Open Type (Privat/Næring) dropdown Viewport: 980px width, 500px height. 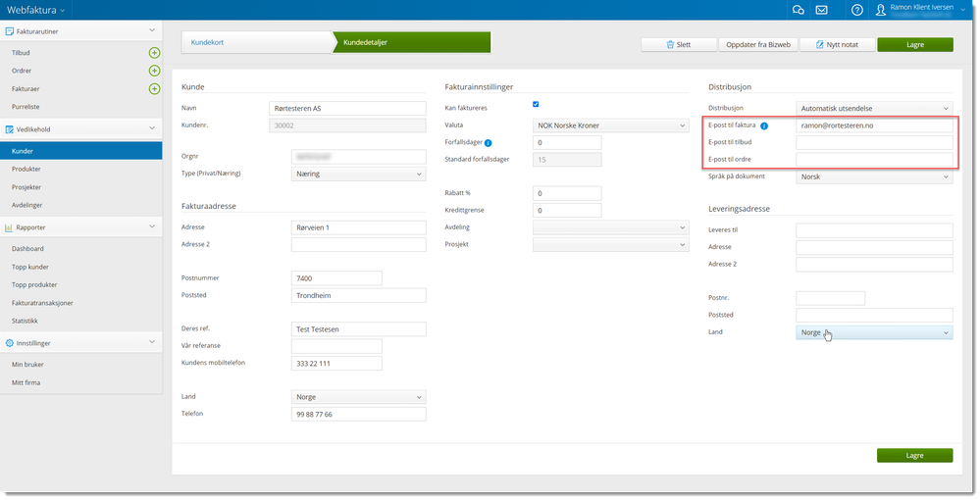pos(358,174)
